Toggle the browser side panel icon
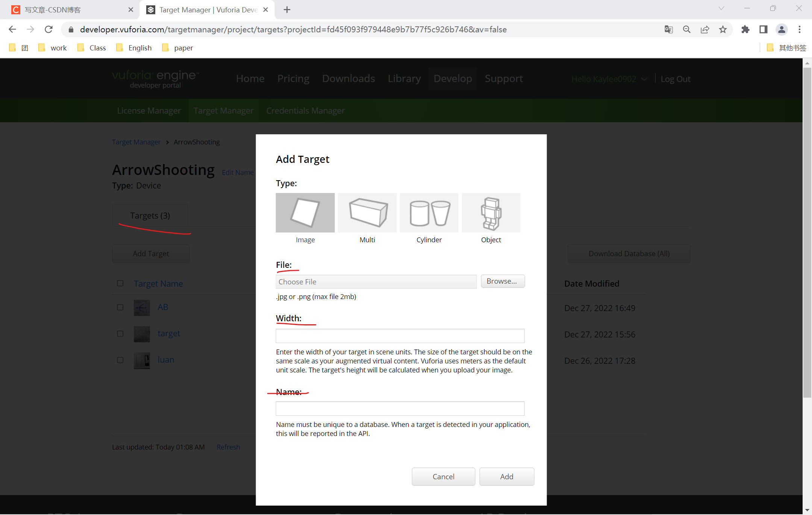The image size is (812, 515). click(763, 29)
